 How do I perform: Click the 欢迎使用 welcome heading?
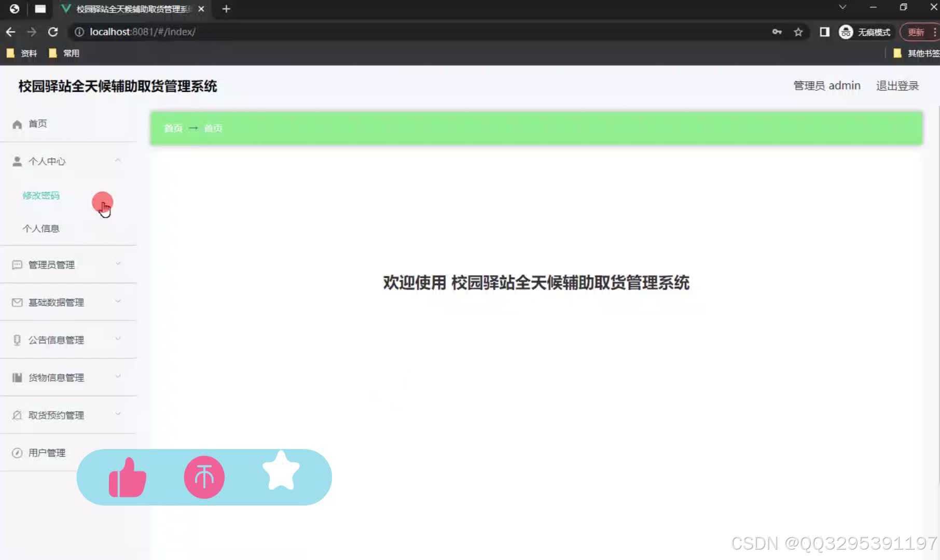[536, 283]
